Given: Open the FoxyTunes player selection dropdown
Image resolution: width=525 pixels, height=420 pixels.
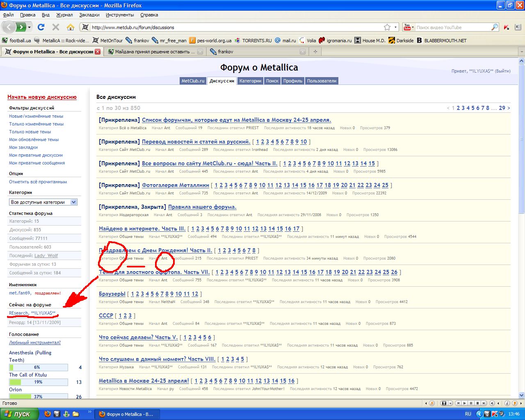Looking at the screenshot, I should click(450, 403).
